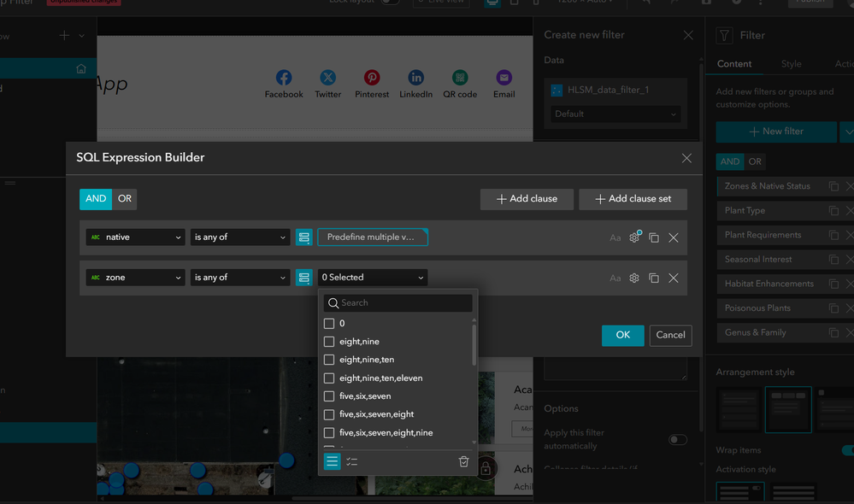
Task: Click the Pinterest share icon
Action: 372,77
